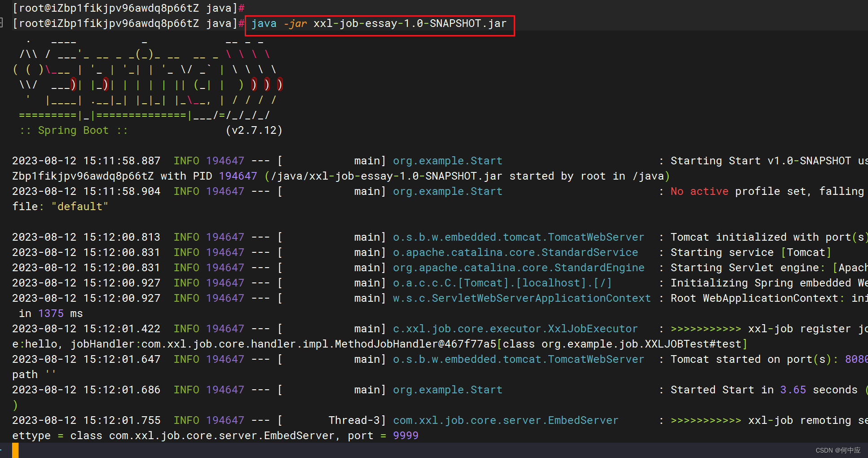Click 'Tomcat started on port(s)' message
The width and height of the screenshot is (868, 458).
[x=751, y=359]
